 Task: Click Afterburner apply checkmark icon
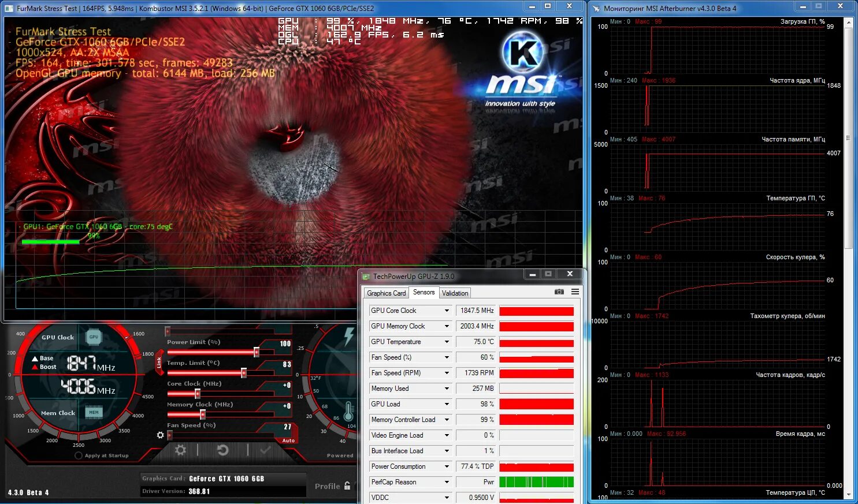265,450
